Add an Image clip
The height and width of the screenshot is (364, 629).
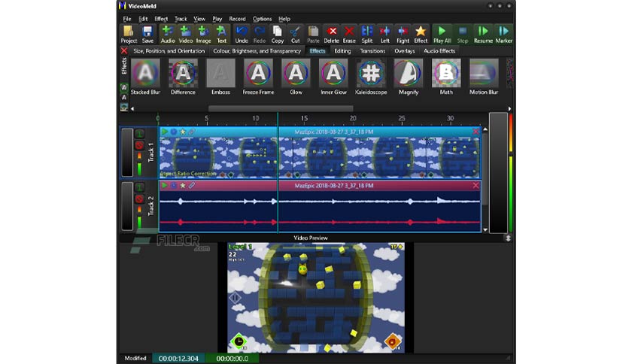(203, 34)
